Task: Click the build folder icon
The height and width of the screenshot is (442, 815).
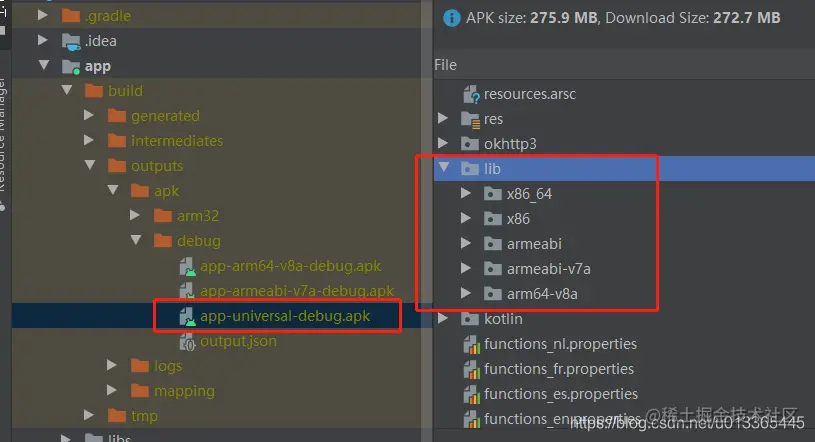Action: pos(94,91)
